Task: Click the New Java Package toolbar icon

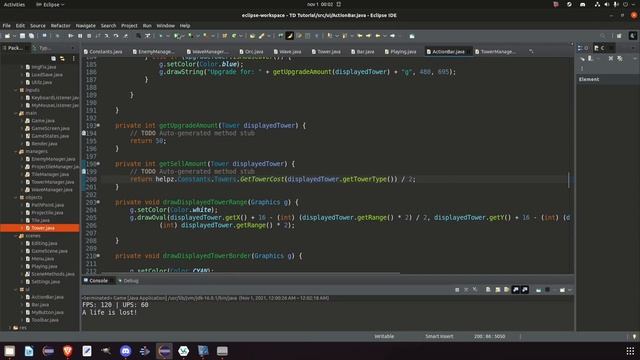Action: (x=224, y=36)
